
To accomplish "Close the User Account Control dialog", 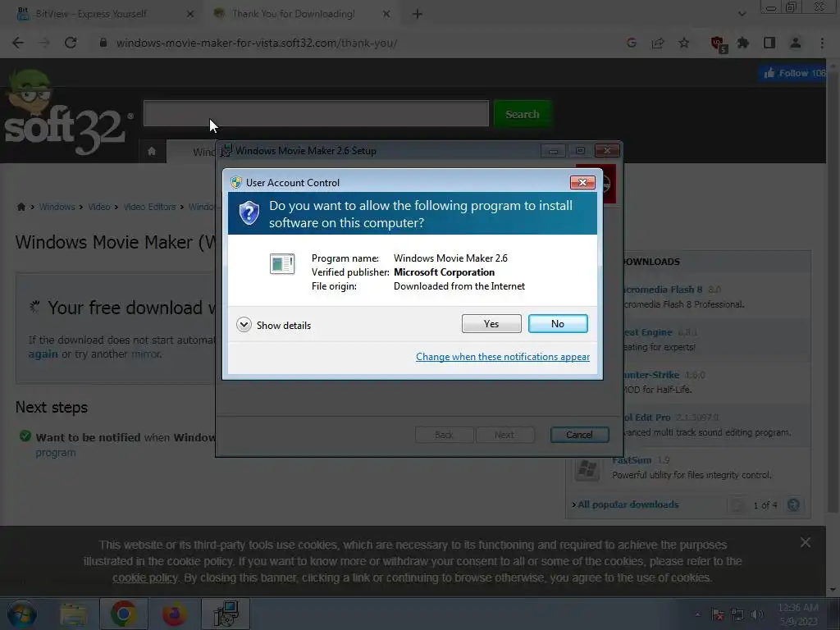I will tap(582, 183).
